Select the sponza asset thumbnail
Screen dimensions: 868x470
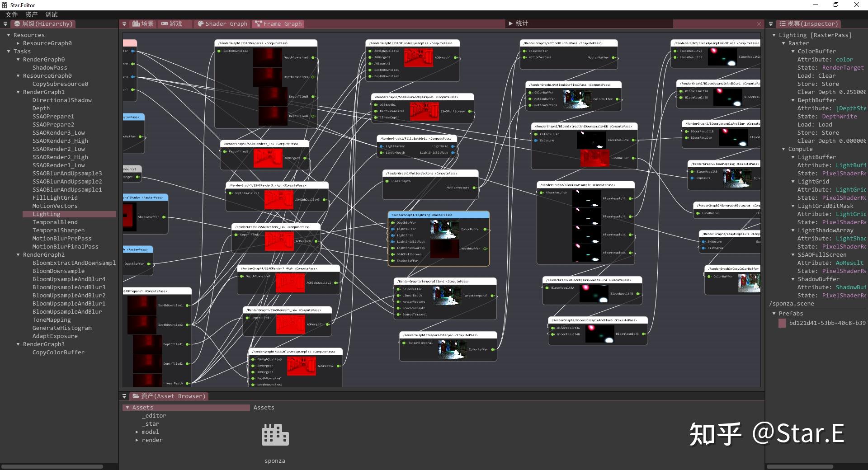click(x=274, y=434)
